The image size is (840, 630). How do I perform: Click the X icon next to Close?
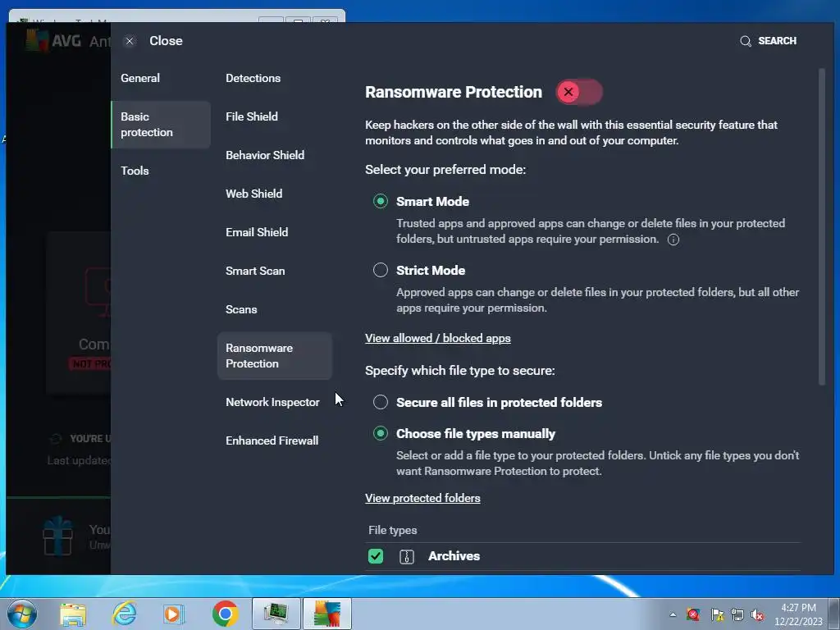pyautogui.click(x=130, y=41)
